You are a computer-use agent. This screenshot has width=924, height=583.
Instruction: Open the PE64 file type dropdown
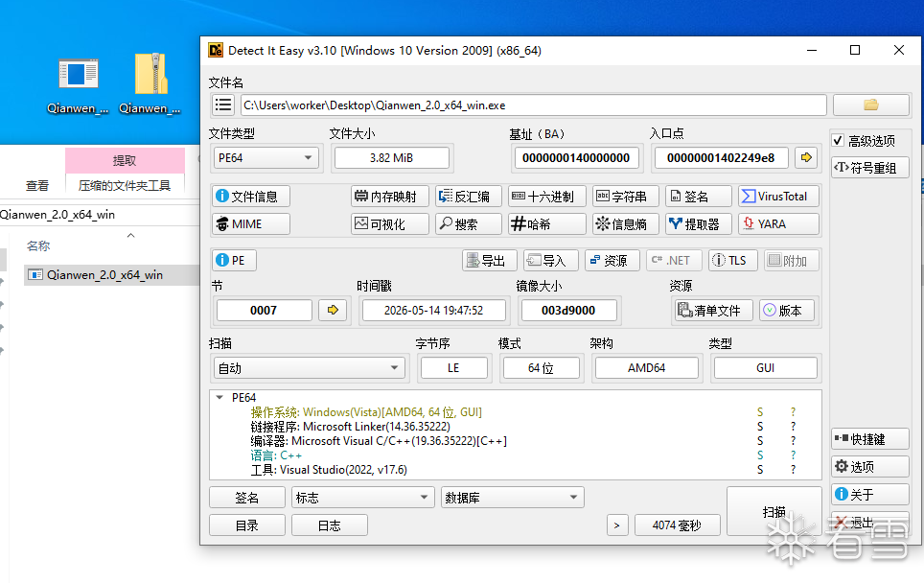point(266,157)
